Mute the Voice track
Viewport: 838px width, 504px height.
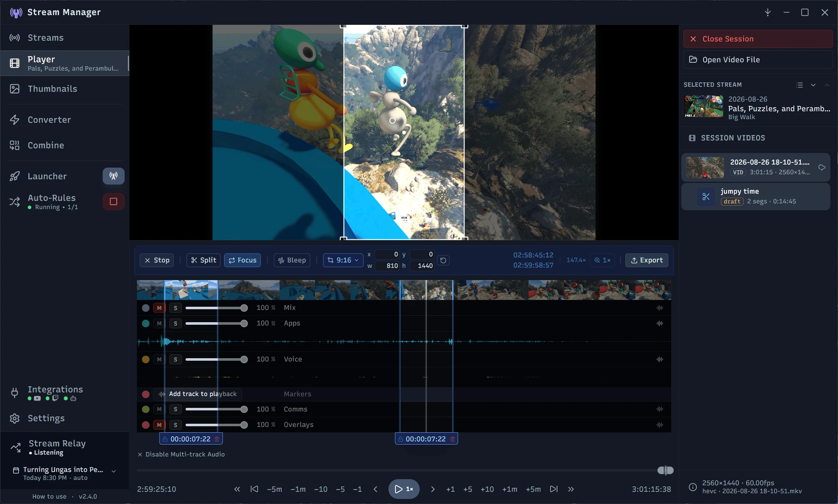[159, 359]
